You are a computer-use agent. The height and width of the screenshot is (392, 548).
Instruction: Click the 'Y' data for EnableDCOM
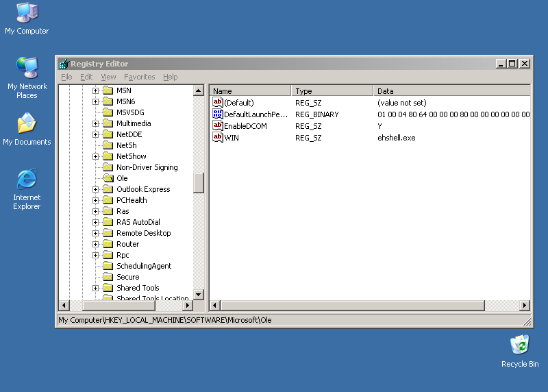click(x=379, y=126)
